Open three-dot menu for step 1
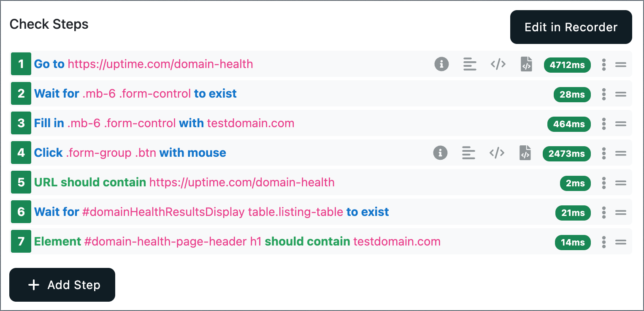This screenshot has width=644, height=311. [x=604, y=65]
